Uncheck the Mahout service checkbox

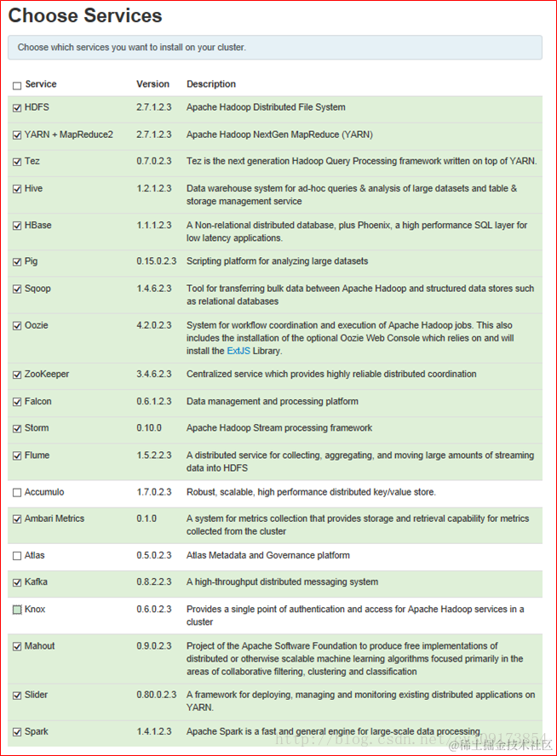[x=17, y=646]
